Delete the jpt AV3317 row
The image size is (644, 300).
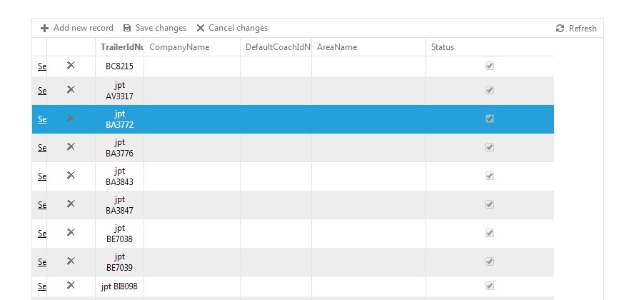[x=71, y=90]
